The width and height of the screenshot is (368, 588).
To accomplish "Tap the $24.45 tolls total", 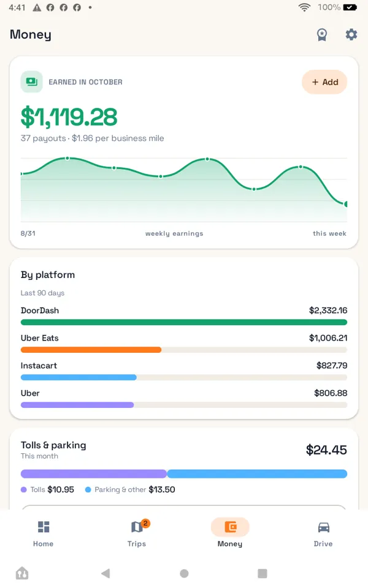I will point(326,450).
